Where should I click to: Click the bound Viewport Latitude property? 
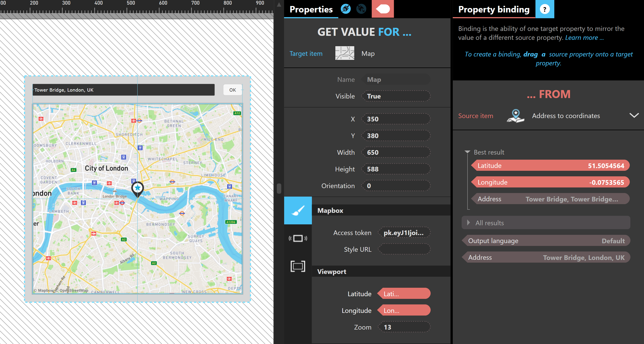(404, 294)
